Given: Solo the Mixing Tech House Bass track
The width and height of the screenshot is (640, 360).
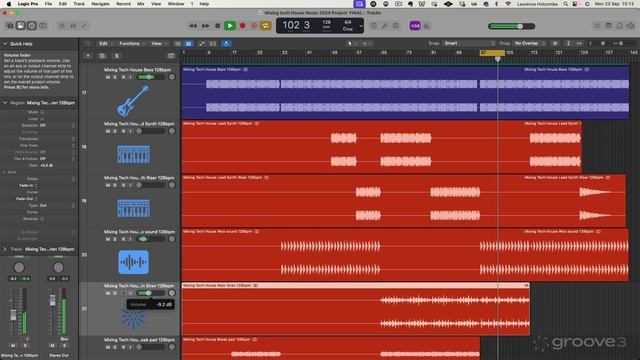Looking at the screenshot, I should (115, 77).
